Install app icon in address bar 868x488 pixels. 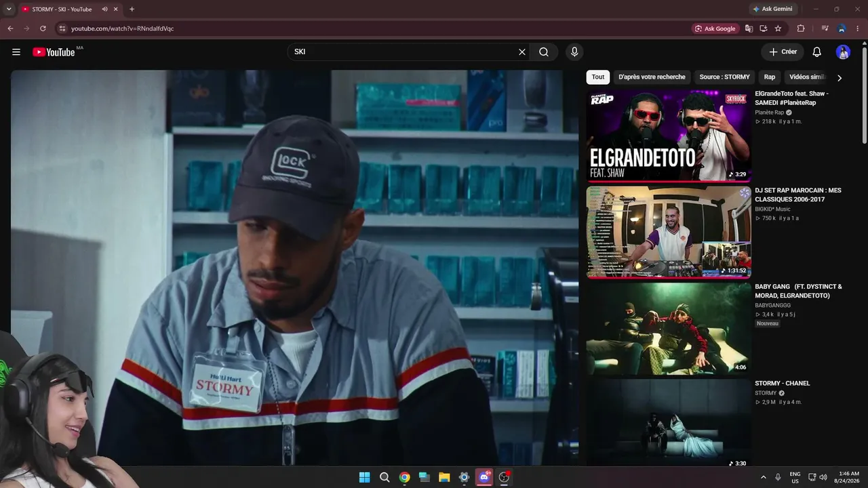pos(764,28)
